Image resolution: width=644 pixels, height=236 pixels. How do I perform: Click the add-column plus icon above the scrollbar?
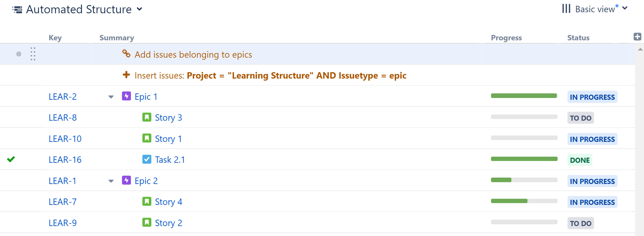[x=637, y=36]
